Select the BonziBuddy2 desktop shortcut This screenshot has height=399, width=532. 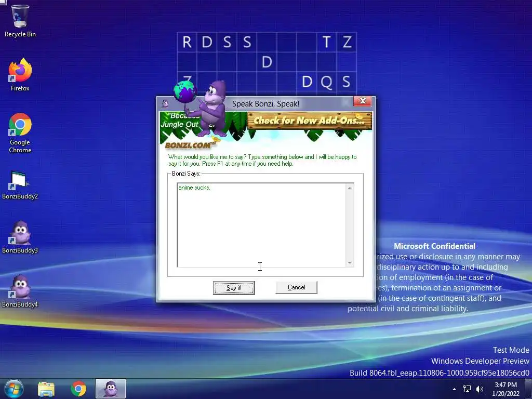tap(20, 185)
